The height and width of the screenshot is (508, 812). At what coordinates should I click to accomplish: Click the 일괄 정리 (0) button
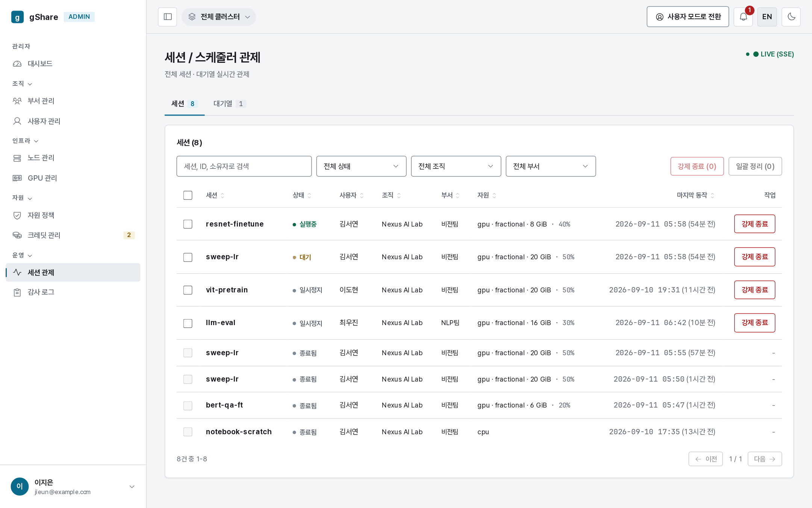pos(755,166)
